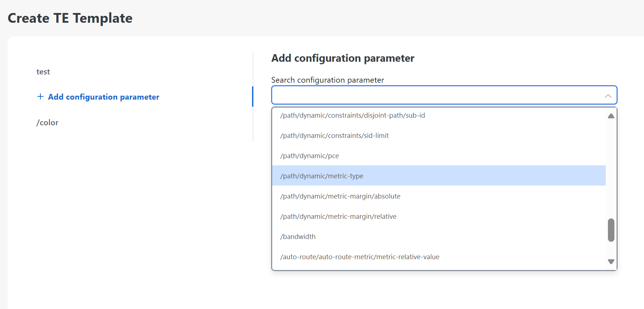644x309 pixels.
Task: Click the plus icon beside Add configuration parameter
Action: [40, 96]
